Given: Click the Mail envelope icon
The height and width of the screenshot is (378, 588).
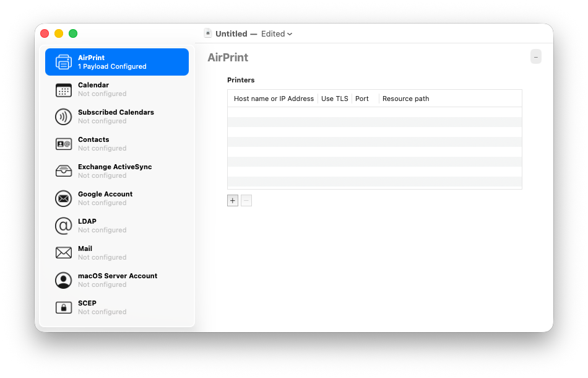Looking at the screenshot, I should click(x=63, y=253).
